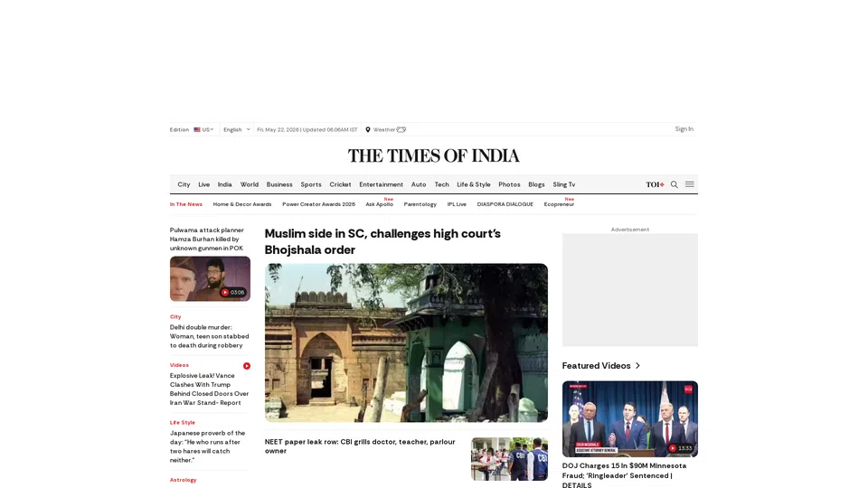Open the City menu
Image resolution: width=868 pixels, height=488 pixels.
pyautogui.click(x=184, y=184)
